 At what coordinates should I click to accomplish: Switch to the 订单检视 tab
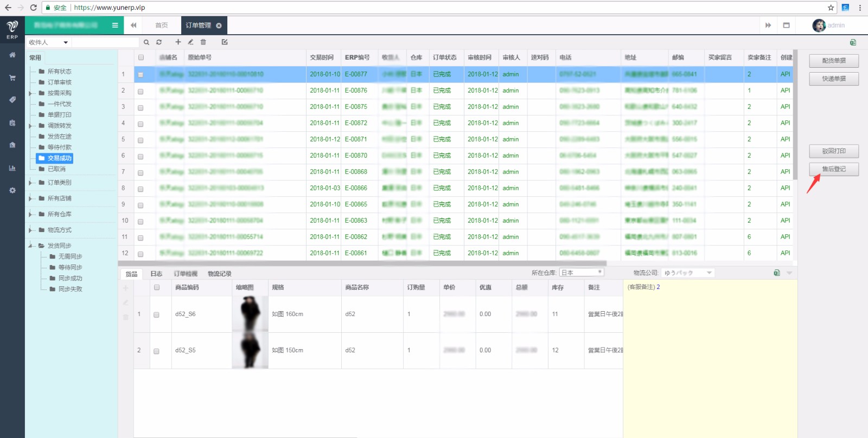pos(186,274)
